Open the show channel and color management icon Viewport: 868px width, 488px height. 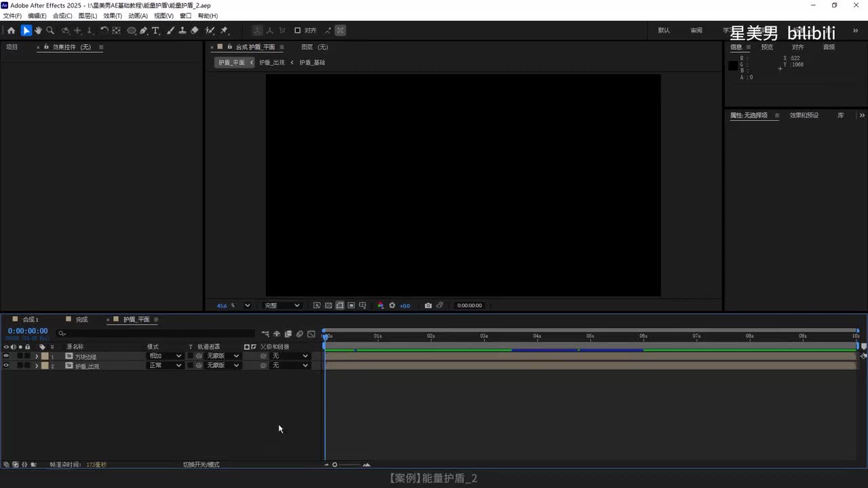coord(380,306)
